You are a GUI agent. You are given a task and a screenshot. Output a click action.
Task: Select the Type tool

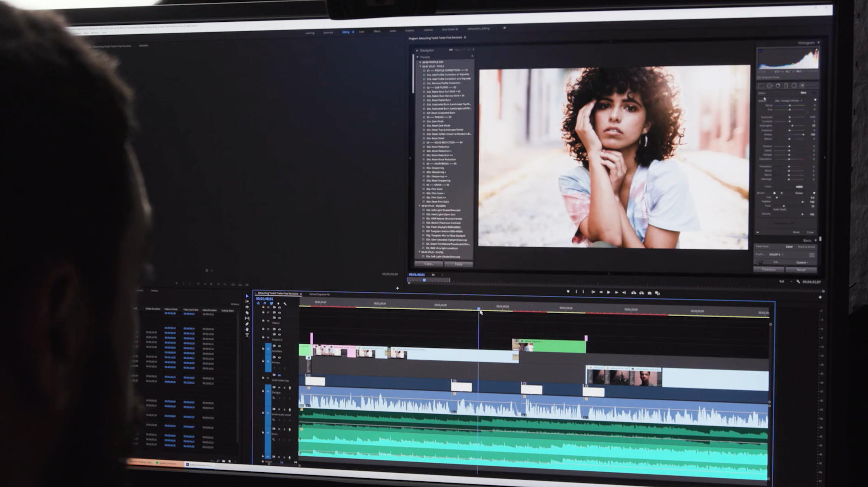247,335
